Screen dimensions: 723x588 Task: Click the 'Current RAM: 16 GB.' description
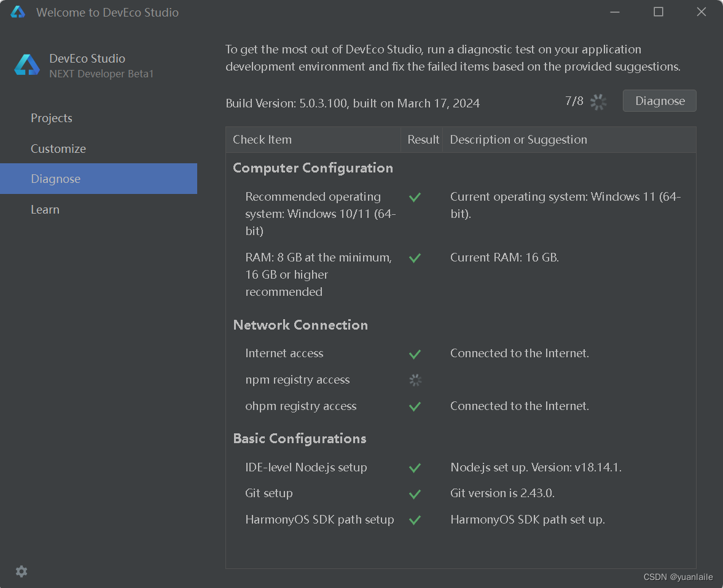(504, 257)
